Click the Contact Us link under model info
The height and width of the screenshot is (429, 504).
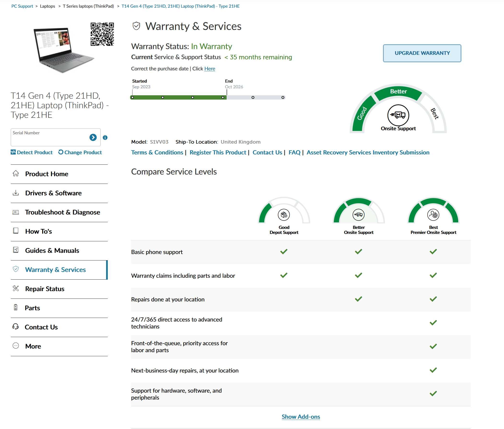(x=267, y=152)
